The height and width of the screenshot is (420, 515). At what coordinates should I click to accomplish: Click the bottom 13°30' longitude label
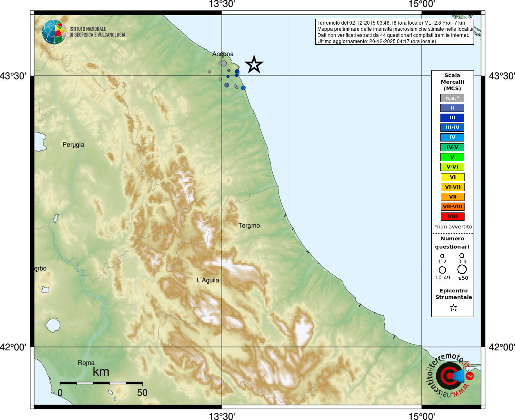pos(222,416)
